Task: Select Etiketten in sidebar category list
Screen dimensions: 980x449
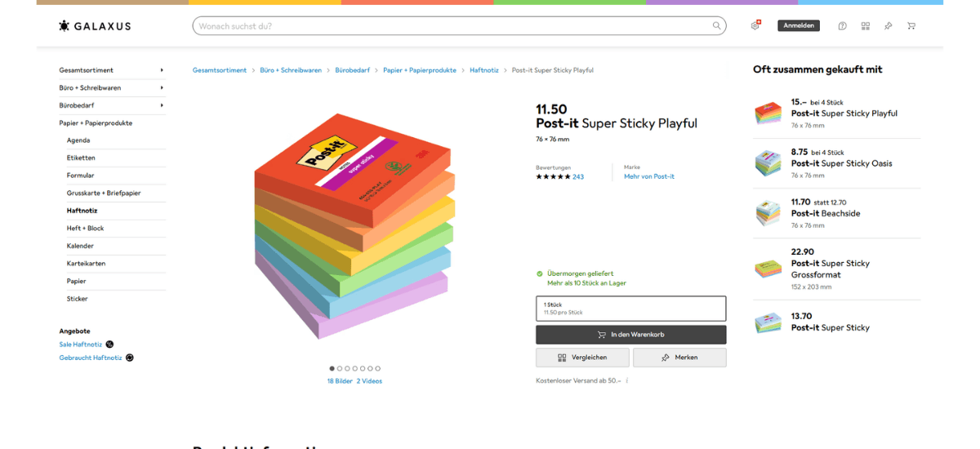Action: 81,158
